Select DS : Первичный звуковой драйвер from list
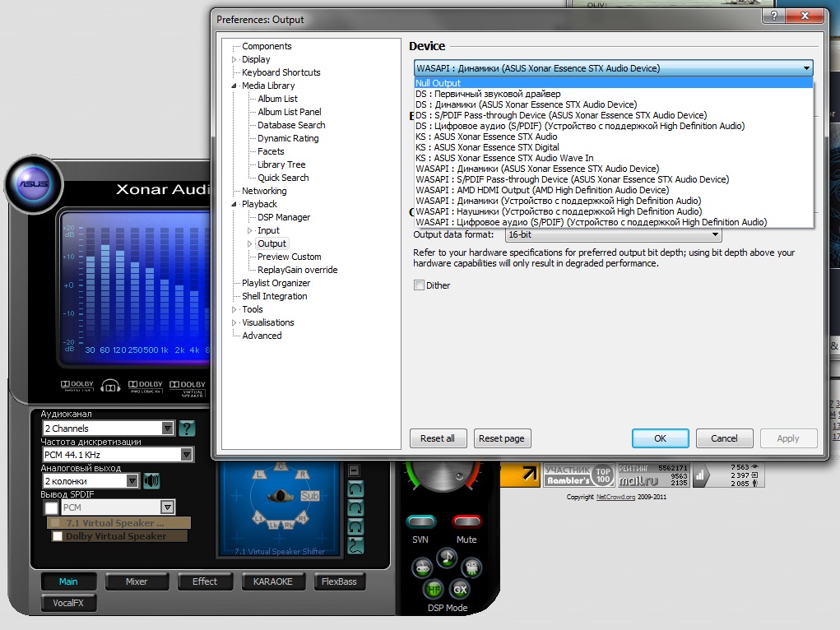Image resolution: width=840 pixels, height=630 pixels. click(614, 94)
